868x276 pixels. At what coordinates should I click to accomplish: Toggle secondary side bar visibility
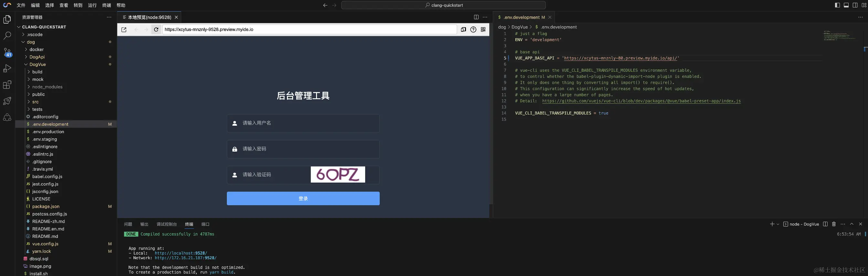tap(855, 5)
